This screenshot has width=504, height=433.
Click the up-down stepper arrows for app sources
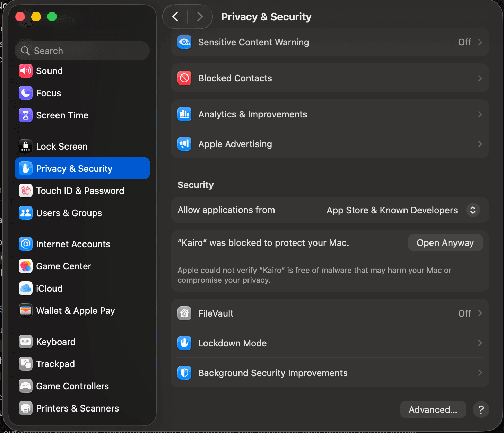click(x=473, y=210)
